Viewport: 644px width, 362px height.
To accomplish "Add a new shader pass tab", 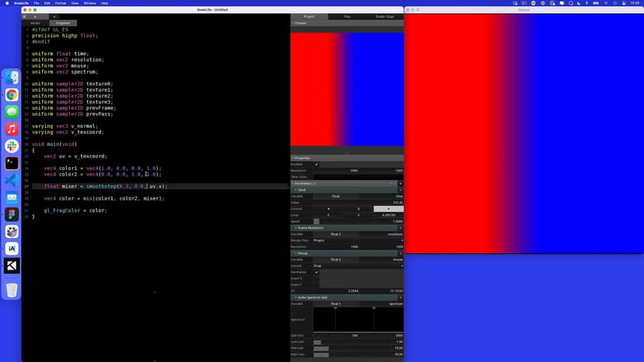I will coord(54,16).
